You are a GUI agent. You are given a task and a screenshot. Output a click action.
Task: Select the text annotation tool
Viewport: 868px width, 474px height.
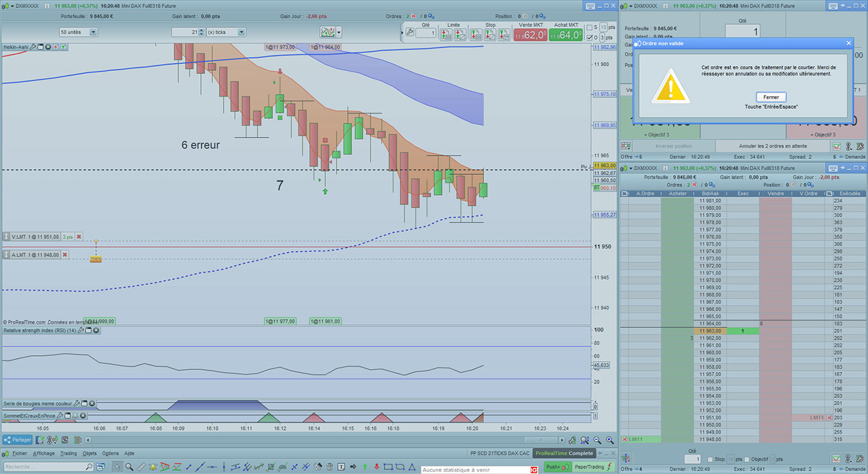tap(341, 467)
